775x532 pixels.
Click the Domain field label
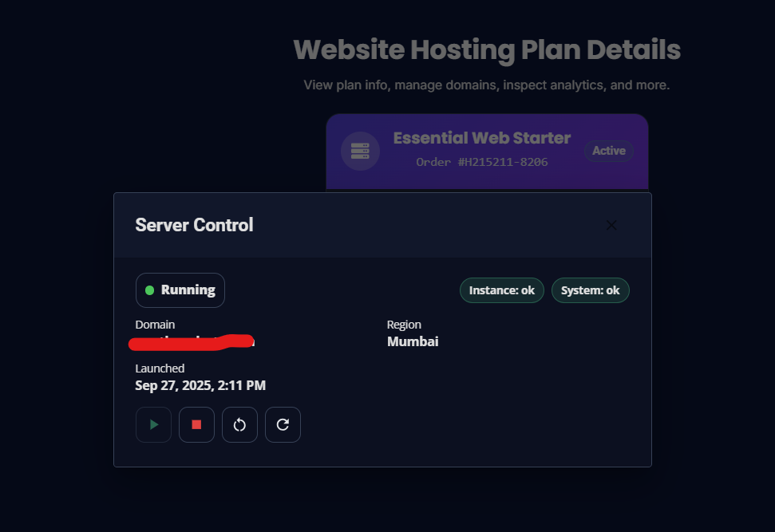(155, 325)
